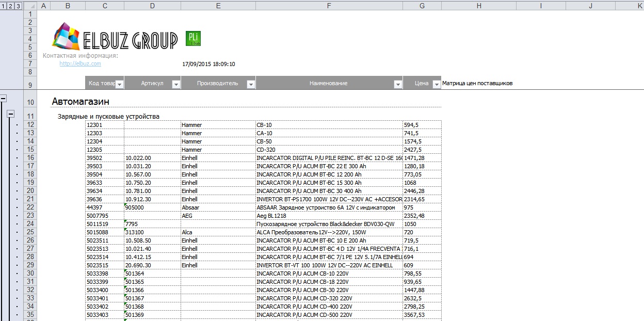Select the Black&decker BDV030-QW name cell
The image size is (644, 321).
point(329,224)
